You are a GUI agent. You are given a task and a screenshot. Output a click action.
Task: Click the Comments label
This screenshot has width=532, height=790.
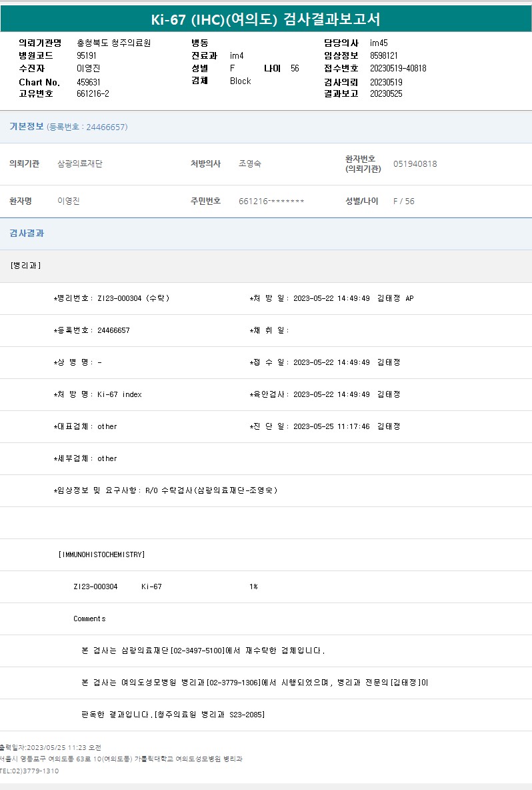(89, 619)
